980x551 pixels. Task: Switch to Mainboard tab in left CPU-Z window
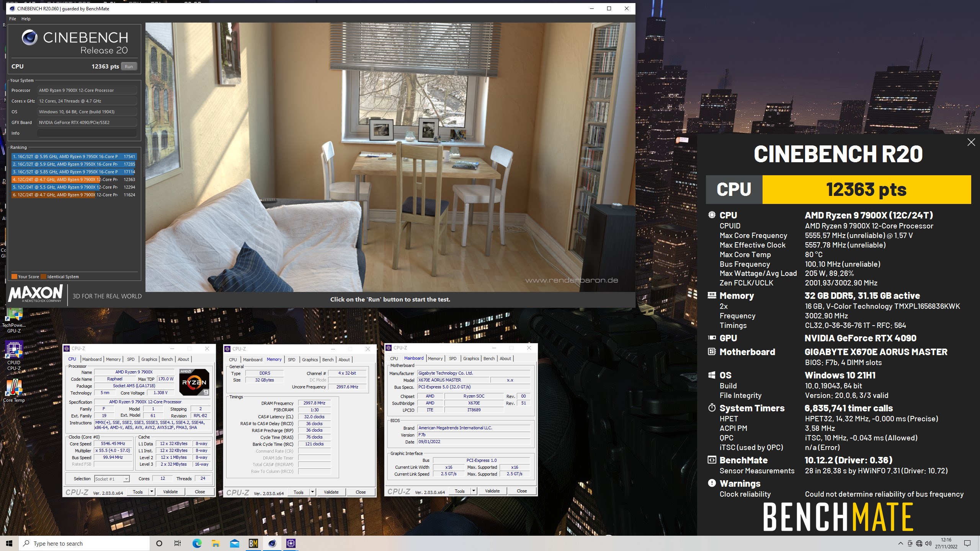92,359
